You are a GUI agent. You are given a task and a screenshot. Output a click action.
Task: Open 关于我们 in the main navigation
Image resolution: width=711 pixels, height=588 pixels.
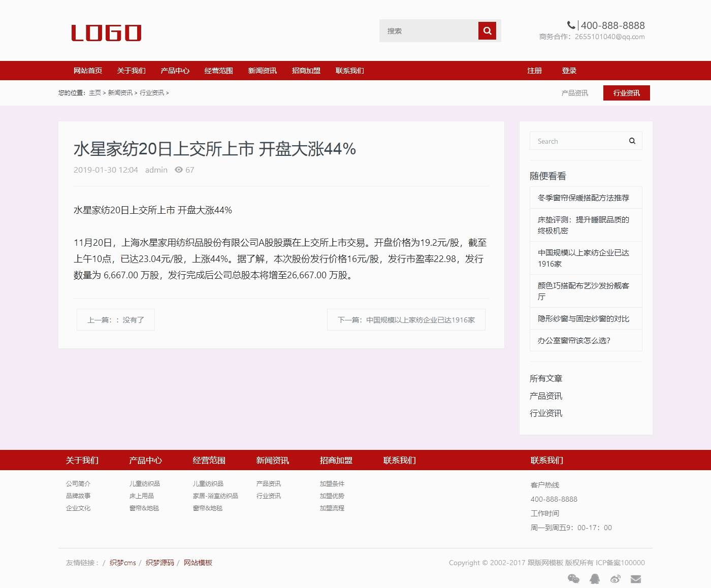click(x=132, y=71)
